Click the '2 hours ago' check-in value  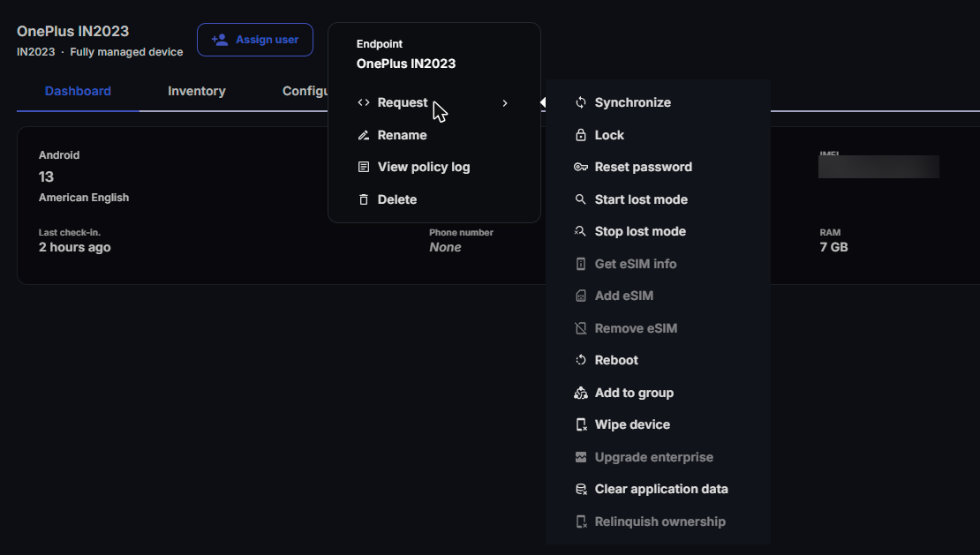coord(74,247)
